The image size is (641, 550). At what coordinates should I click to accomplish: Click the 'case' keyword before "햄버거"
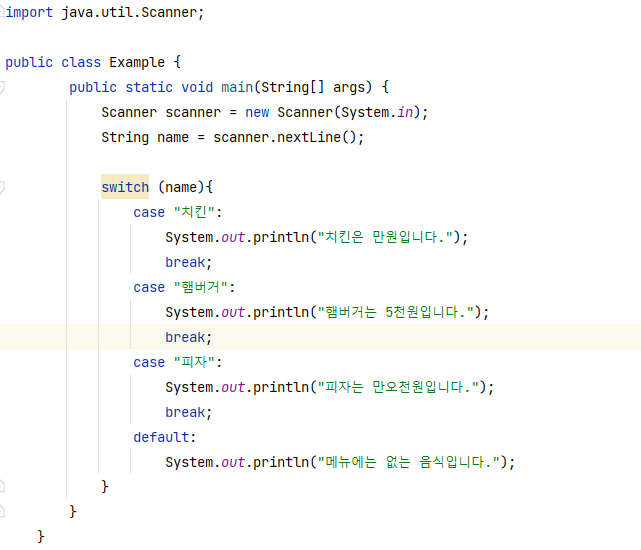149,287
